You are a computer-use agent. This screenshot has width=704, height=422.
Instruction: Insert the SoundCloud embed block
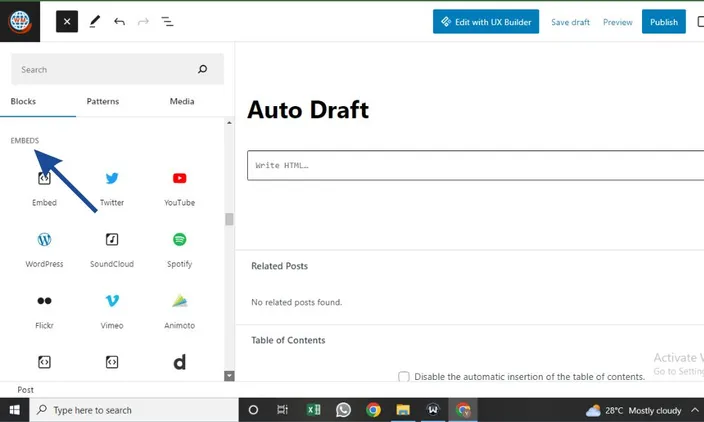pyautogui.click(x=112, y=249)
